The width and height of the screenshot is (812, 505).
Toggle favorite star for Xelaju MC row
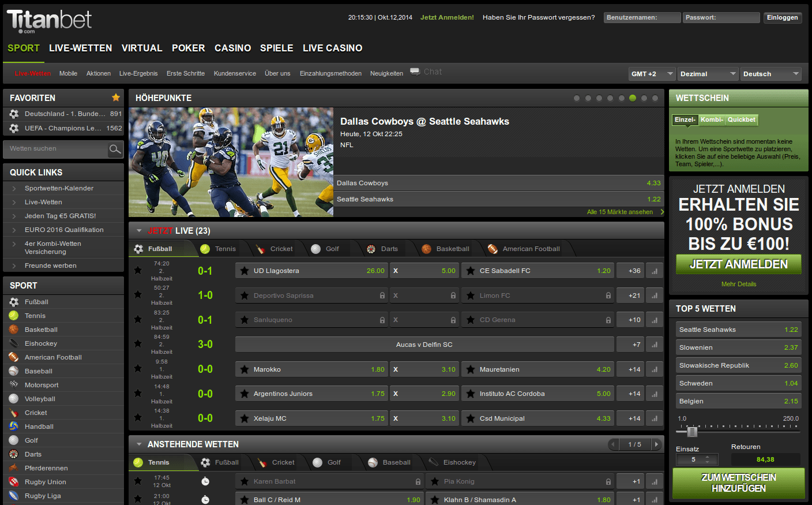click(x=138, y=417)
